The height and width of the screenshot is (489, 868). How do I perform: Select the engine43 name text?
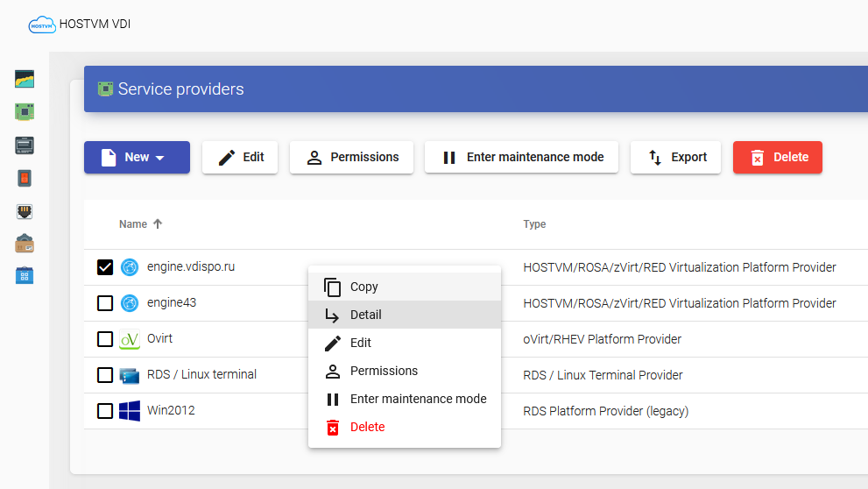[x=172, y=302]
